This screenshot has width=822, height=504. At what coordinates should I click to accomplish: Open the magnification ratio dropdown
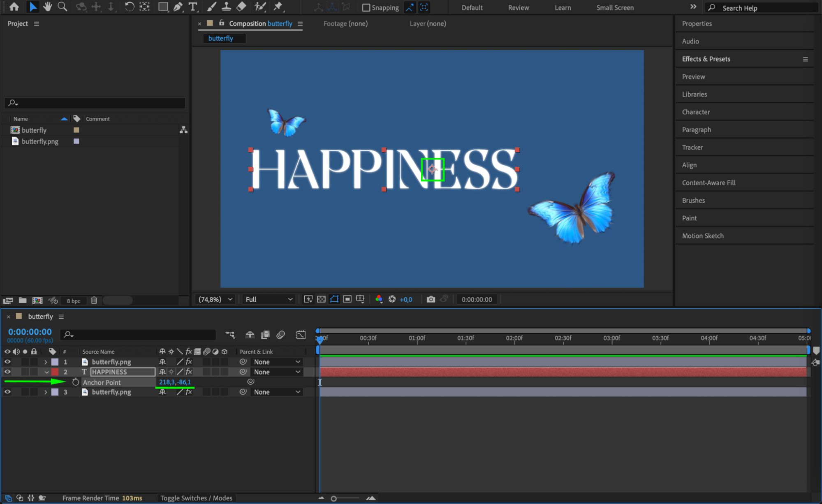point(215,299)
